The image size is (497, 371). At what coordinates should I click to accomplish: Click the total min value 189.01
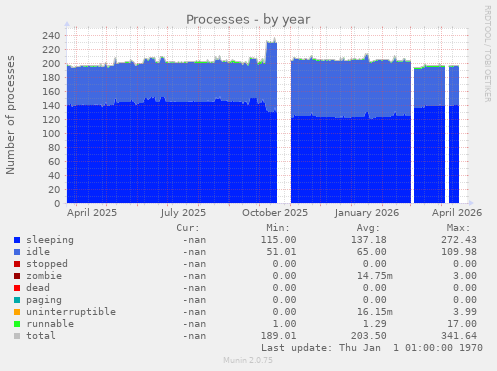click(278, 336)
